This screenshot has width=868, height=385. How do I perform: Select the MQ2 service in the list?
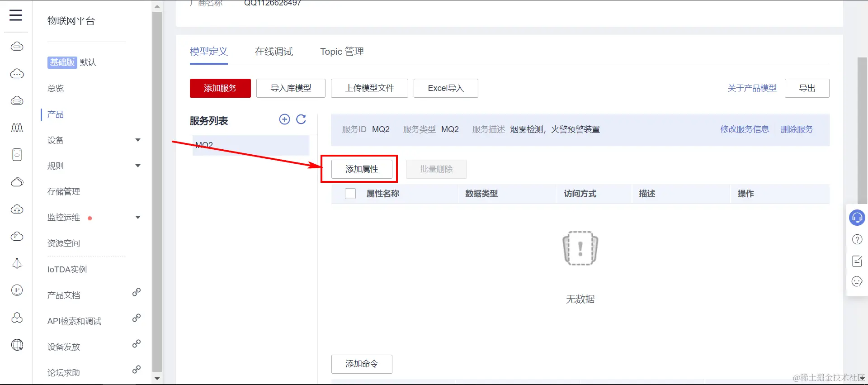[x=251, y=145]
